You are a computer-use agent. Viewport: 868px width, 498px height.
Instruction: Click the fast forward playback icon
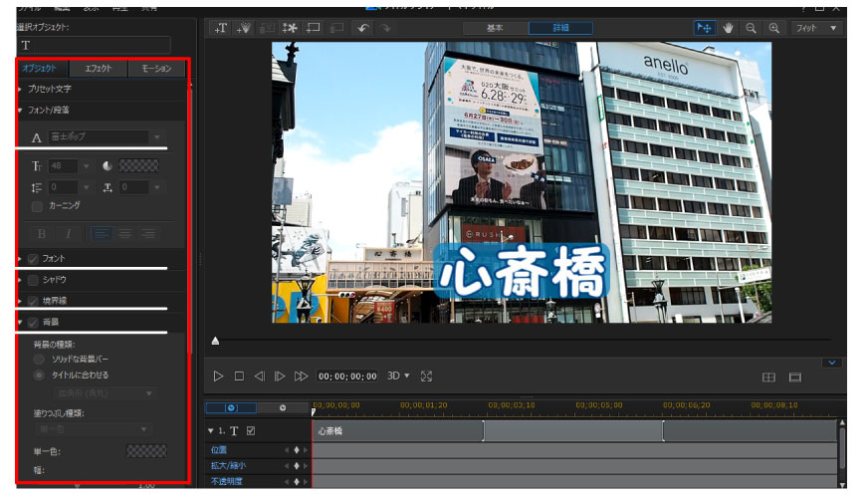[x=302, y=376]
